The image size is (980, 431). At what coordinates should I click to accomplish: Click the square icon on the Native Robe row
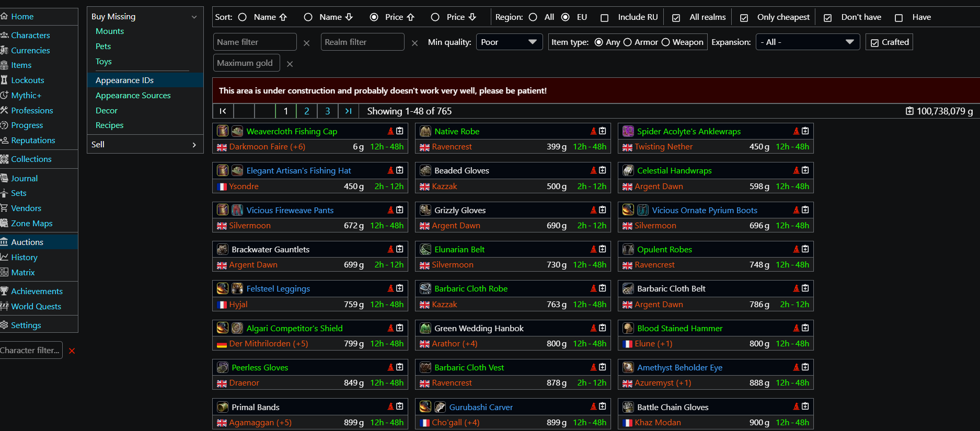pos(603,131)
